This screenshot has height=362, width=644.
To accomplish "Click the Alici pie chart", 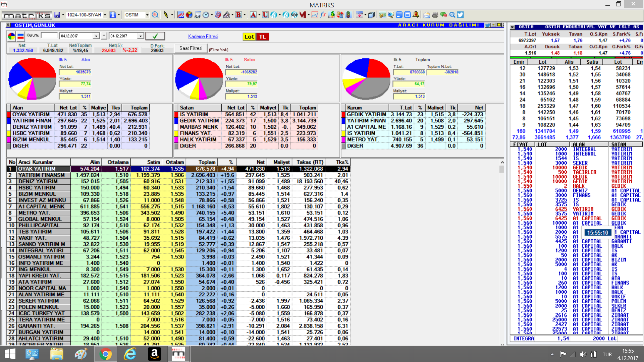I will click(33, 79).
